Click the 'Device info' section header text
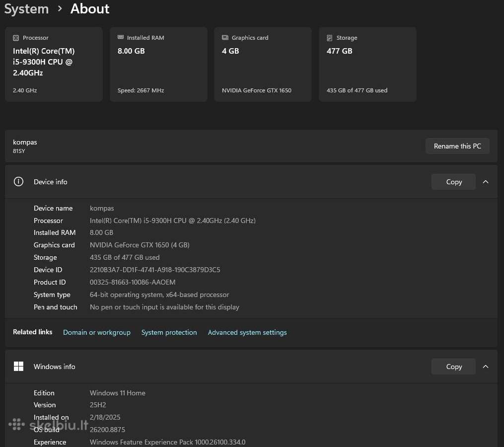 coord(51,182)
